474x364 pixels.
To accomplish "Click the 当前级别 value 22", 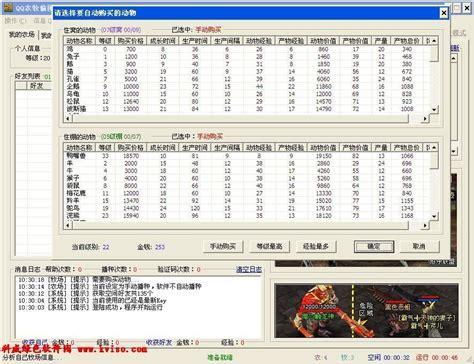I will pos(106,247).
